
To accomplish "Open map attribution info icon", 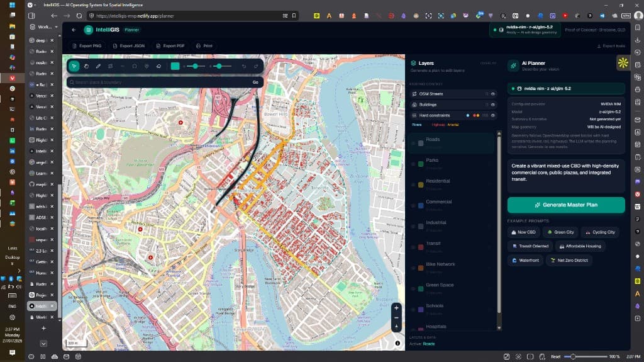I will tap(397, 343).
